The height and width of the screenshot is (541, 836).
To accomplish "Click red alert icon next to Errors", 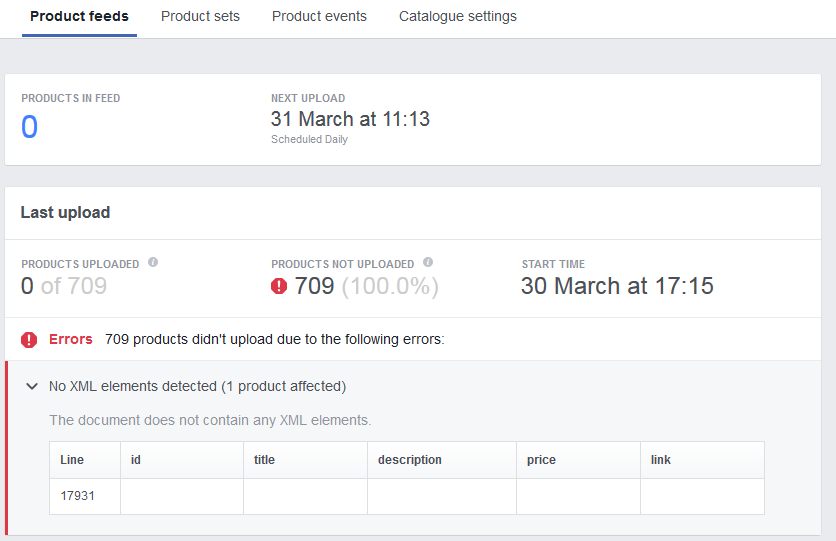I will [x=29, y=340].
